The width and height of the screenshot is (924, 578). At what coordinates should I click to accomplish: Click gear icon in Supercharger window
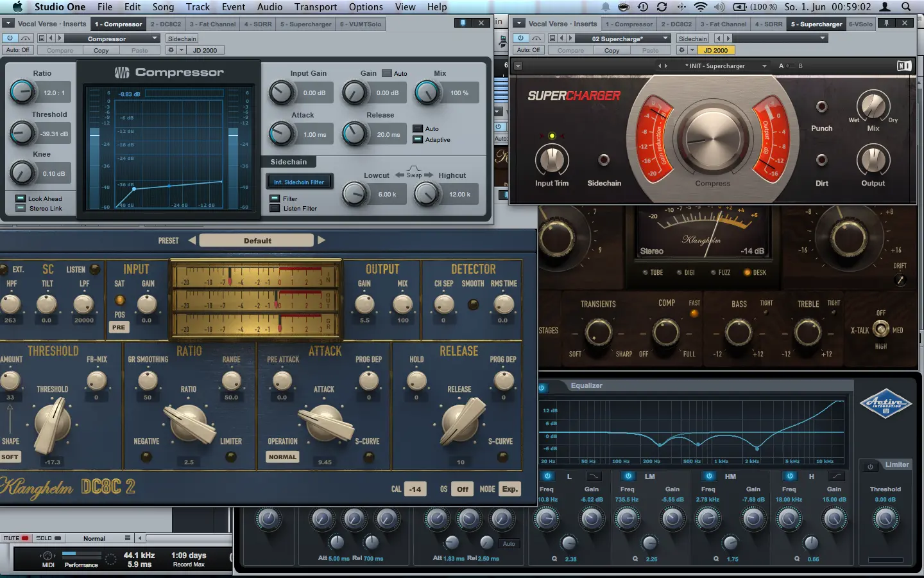point(681,50)
